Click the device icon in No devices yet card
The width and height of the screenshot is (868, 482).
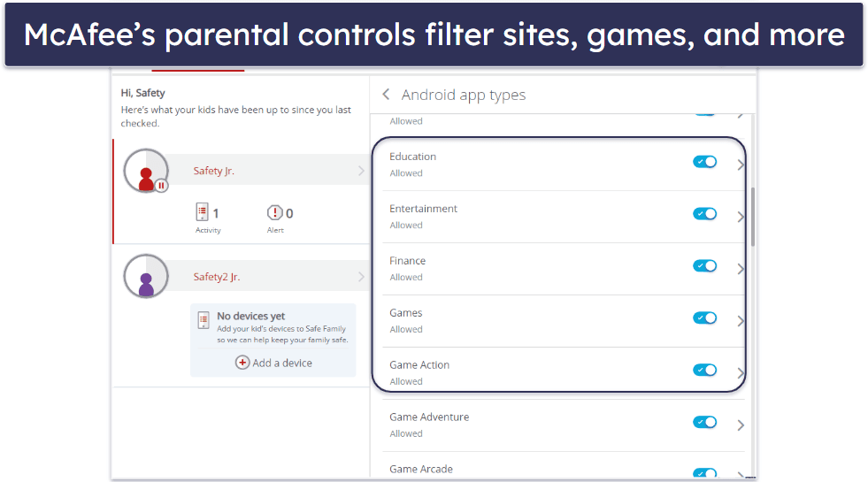tap(204, 320)
